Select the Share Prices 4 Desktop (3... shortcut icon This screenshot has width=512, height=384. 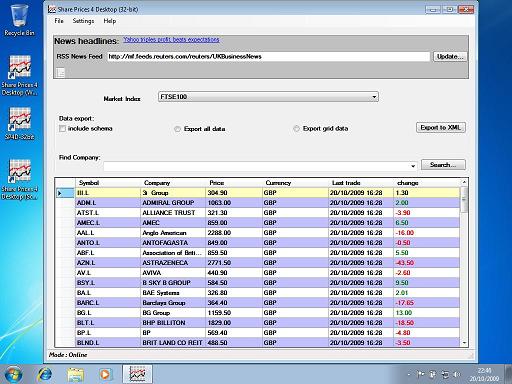[19, 179]
